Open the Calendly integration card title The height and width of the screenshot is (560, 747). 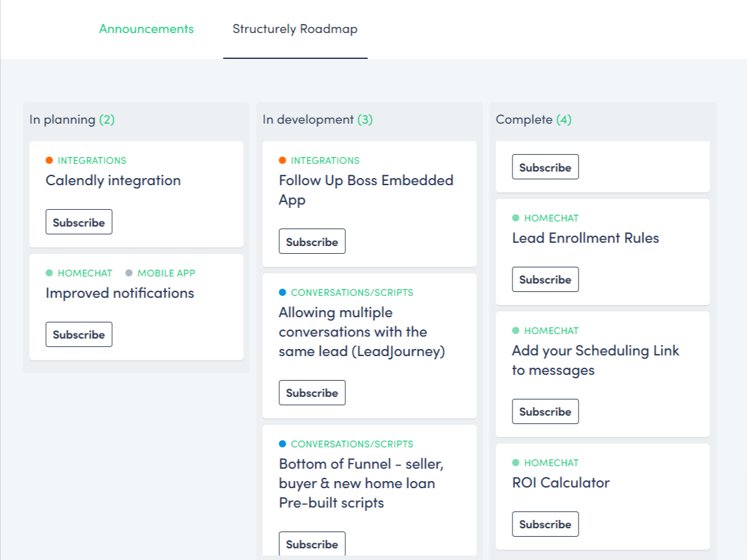pos(112,181)
